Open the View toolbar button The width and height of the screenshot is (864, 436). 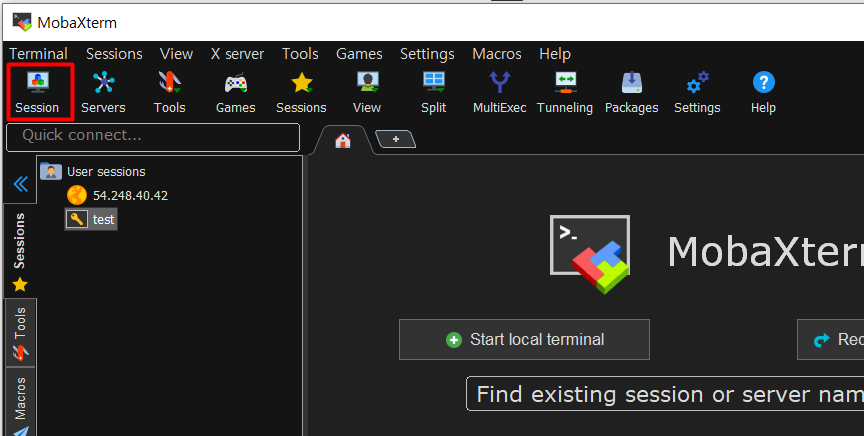pos(367,92)
